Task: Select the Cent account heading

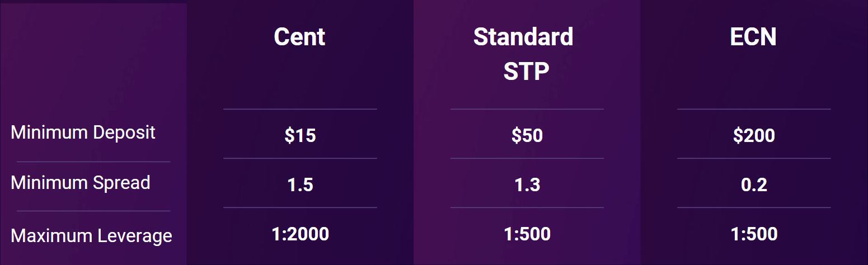Action: point(299,37)
